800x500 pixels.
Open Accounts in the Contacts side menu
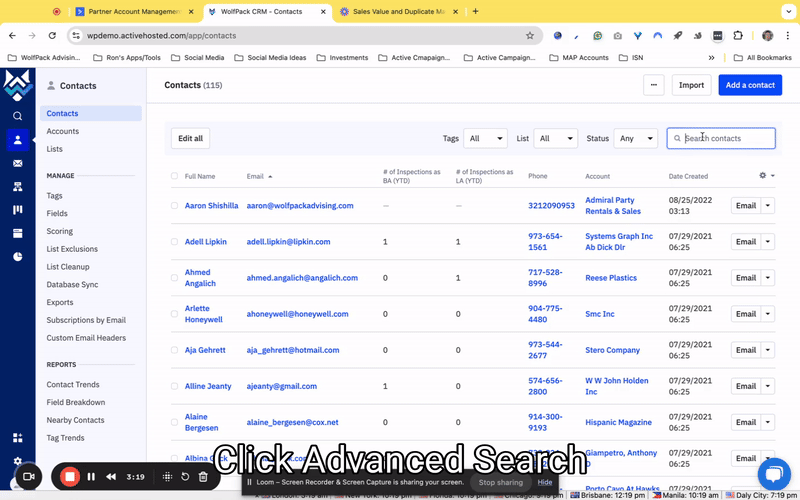[63, 131]
